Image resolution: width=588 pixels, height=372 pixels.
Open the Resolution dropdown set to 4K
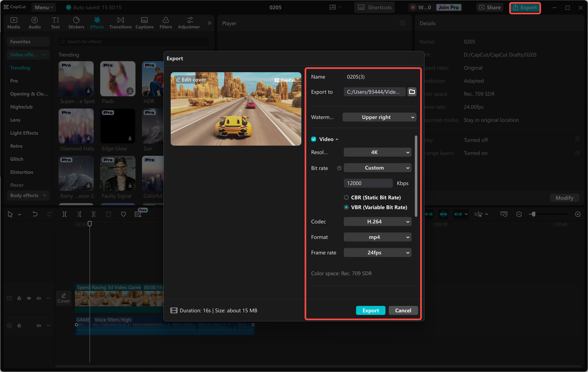pyautogui.click(x=377, y=152)
